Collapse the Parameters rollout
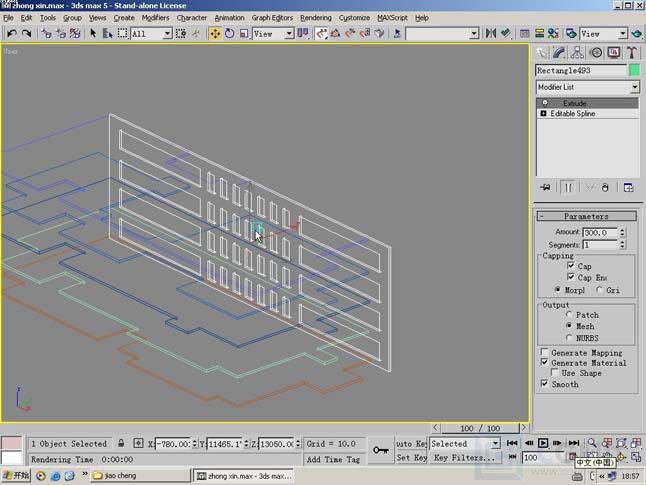 tap(586, 216)
